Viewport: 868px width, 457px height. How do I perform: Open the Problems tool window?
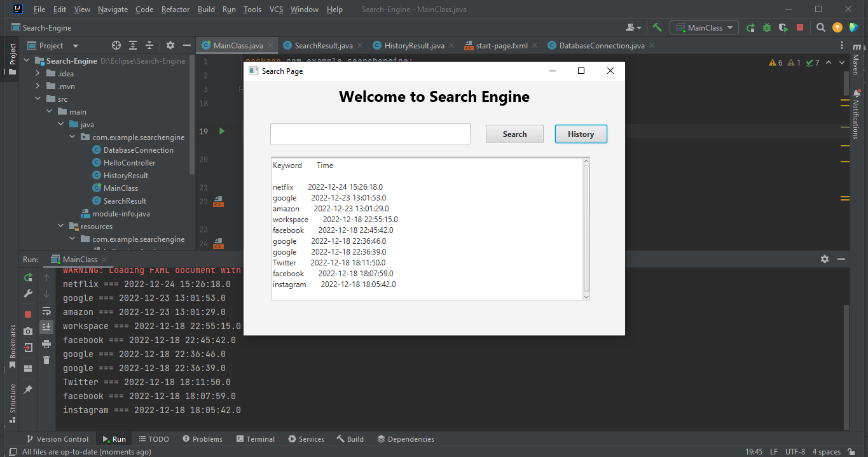pyautogui.click(x=202, y=439)
